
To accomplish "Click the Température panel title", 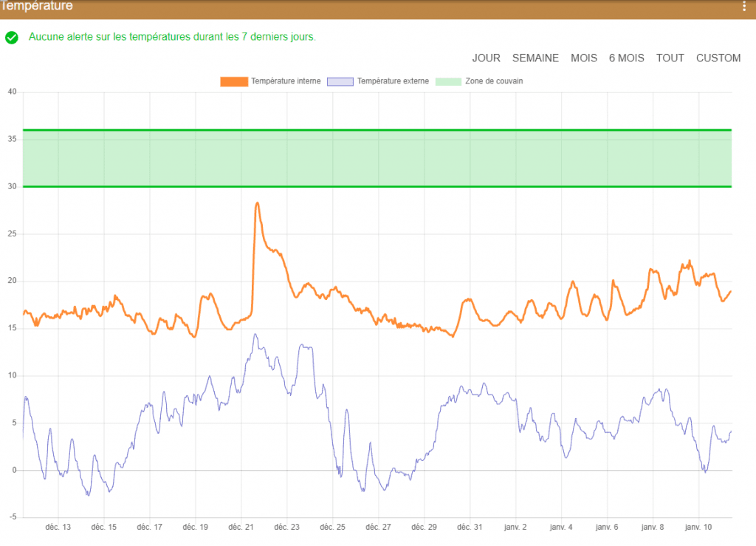I will [37, 6].
